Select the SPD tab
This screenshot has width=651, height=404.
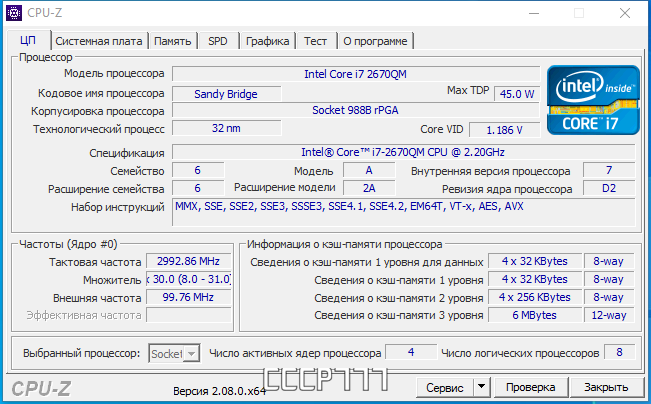point(217,41)
